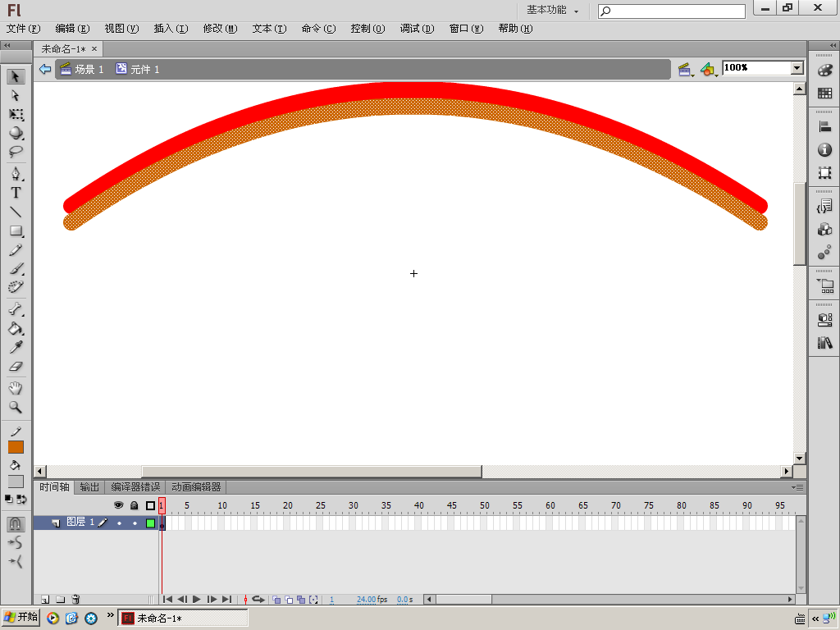Toggle Snap to Objects magnet

[16, 523]
